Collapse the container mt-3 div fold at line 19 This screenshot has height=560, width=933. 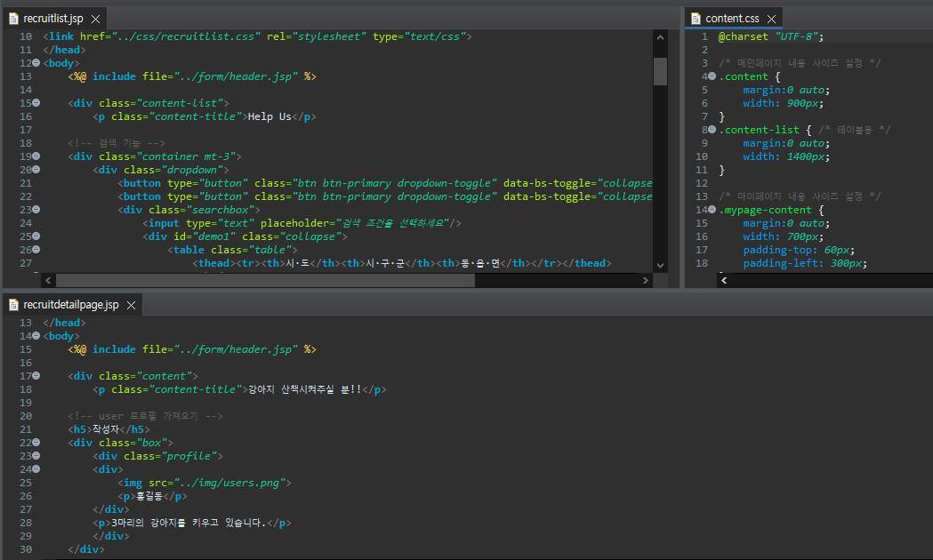(x=36, y=156)
